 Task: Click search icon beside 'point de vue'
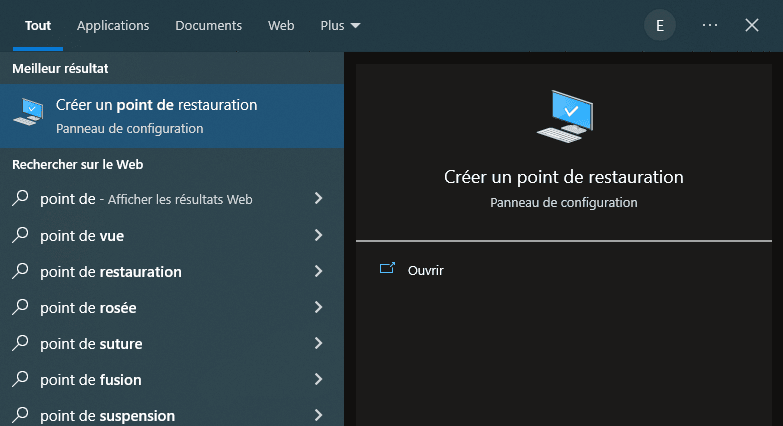20,235
